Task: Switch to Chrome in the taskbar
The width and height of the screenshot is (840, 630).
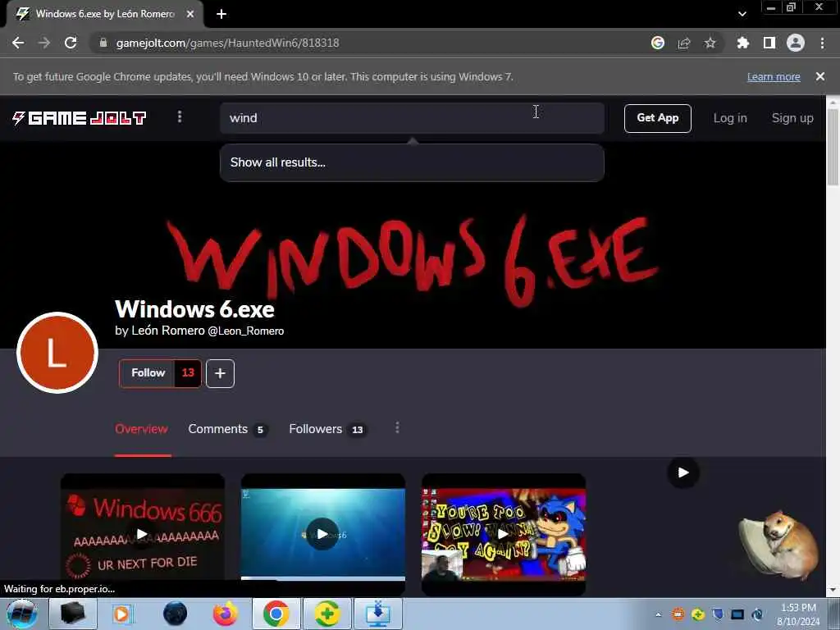Action: tap(276, 614)
